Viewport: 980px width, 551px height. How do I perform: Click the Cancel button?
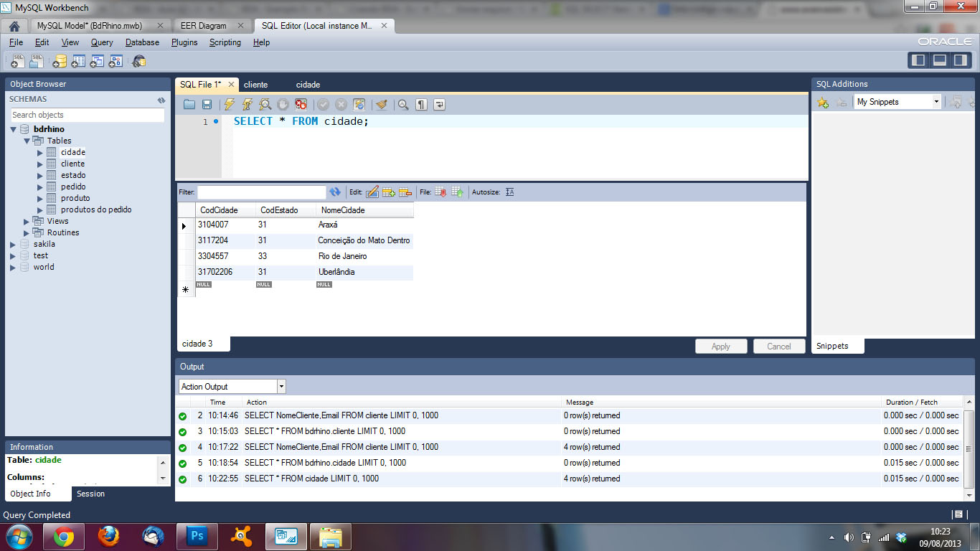tap(778, 347)
